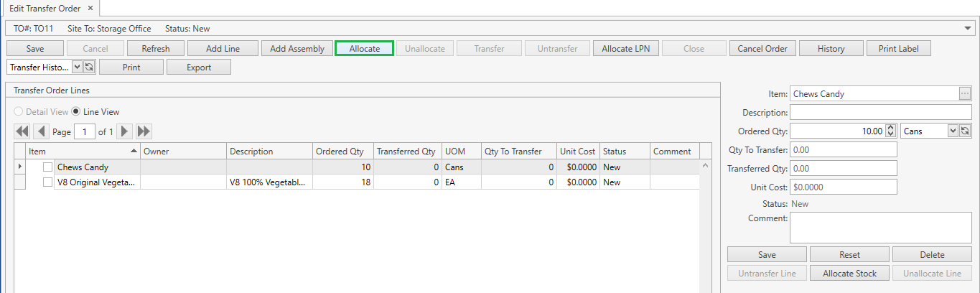Screen dimensions: 980x293
Task: Select the Line View radio button
Action: (77, 112)
